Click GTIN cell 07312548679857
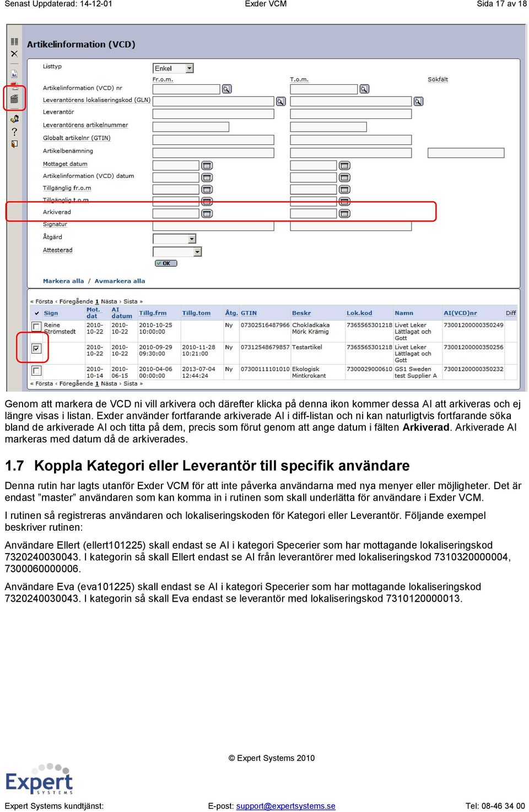529x812 pixels. (265, 347)
